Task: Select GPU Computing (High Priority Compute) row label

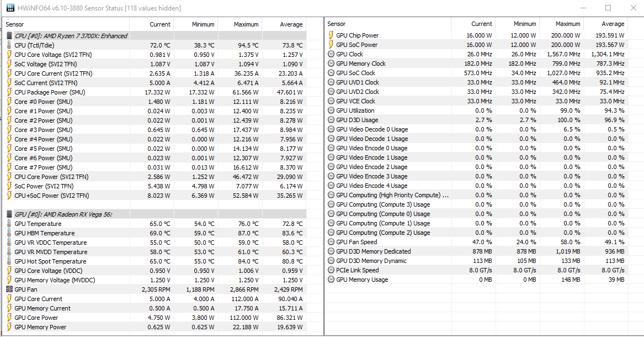Action: tap(392, 195)
